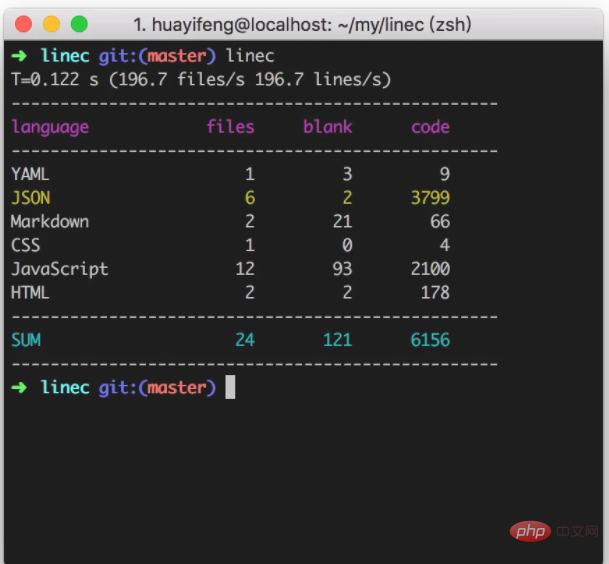Click the red close window button
Image resolution: width=609 pixels, height=564 pixels.
pyautogui.click(x=24, y=23)
